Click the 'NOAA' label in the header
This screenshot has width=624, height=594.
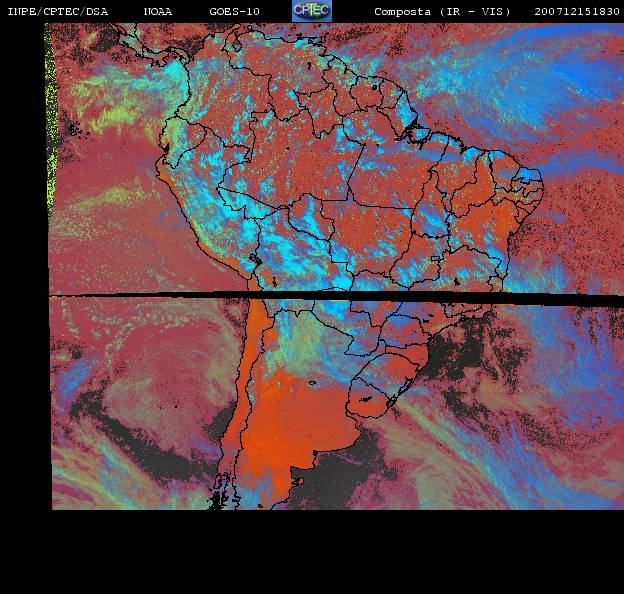click(158, 12)
